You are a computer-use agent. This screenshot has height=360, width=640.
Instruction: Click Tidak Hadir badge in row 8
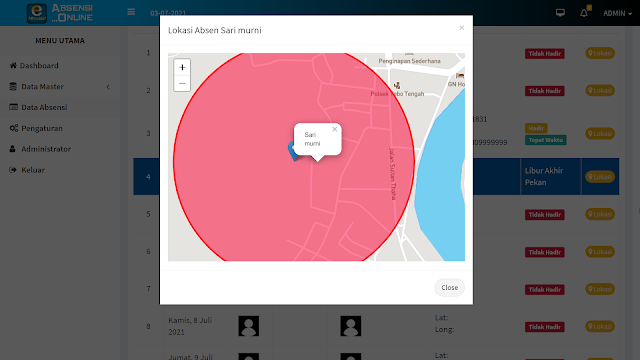pos(544,327)
